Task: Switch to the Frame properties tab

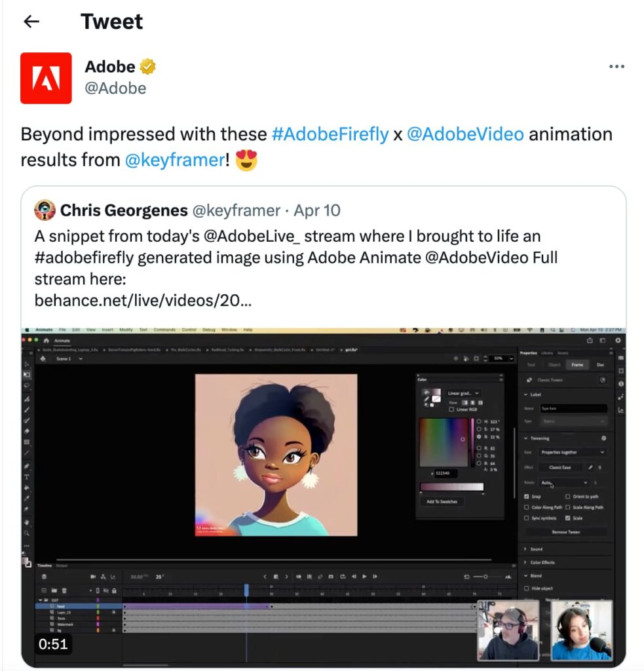Action: [x=577, y=364]
